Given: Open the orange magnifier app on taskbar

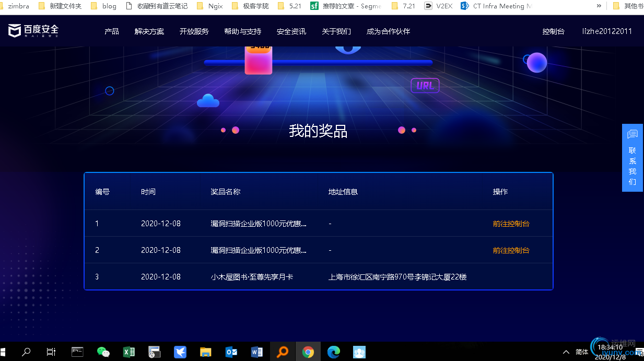Looking at the screenshot, I should point(283,352).
